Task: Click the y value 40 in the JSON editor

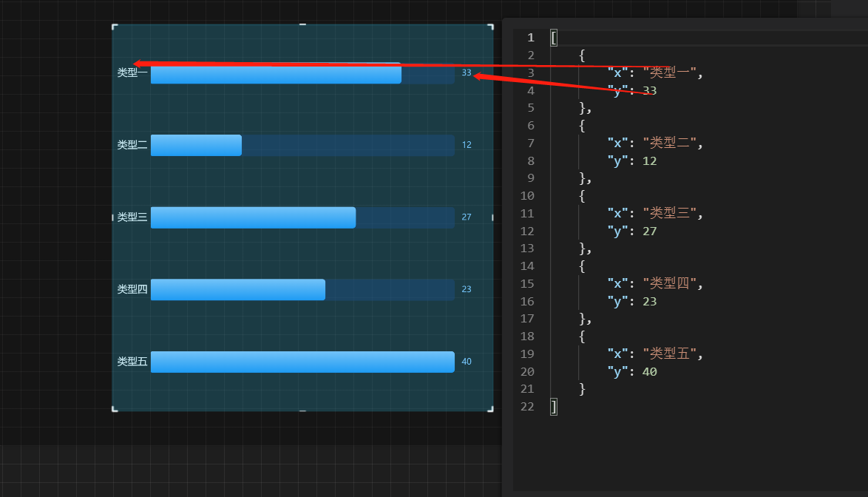Action: pos(649,372)
